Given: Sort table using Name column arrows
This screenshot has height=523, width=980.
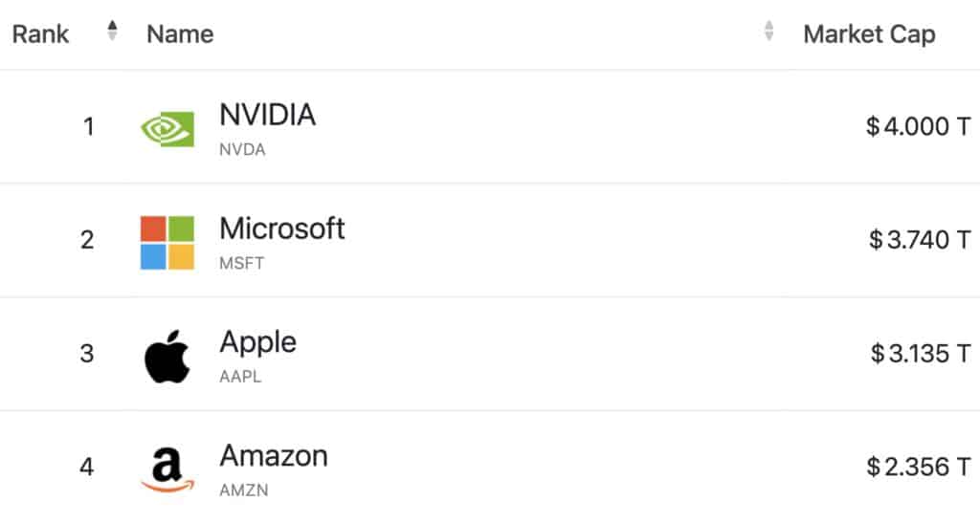Looking at the screenshot, I should [x=768, y=31].
